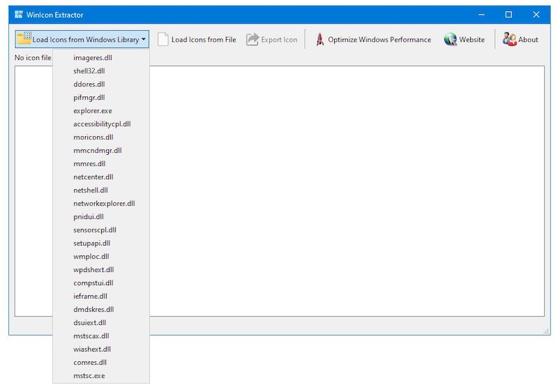Select pifmgr.dll entry
The width and height of the screenshot is (558, 392).
click(x=101, y=98)
